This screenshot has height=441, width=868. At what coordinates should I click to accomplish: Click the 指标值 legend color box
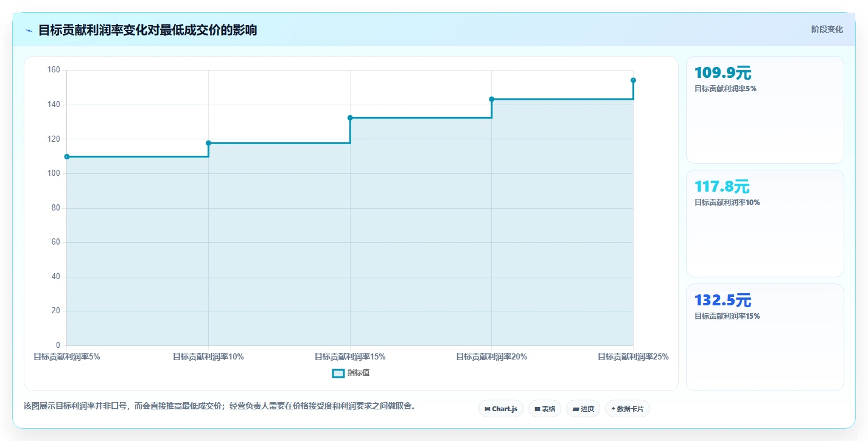pos(338,373)
